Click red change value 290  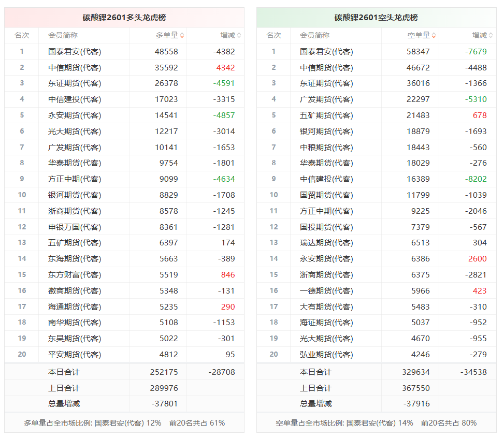[228, 306]
